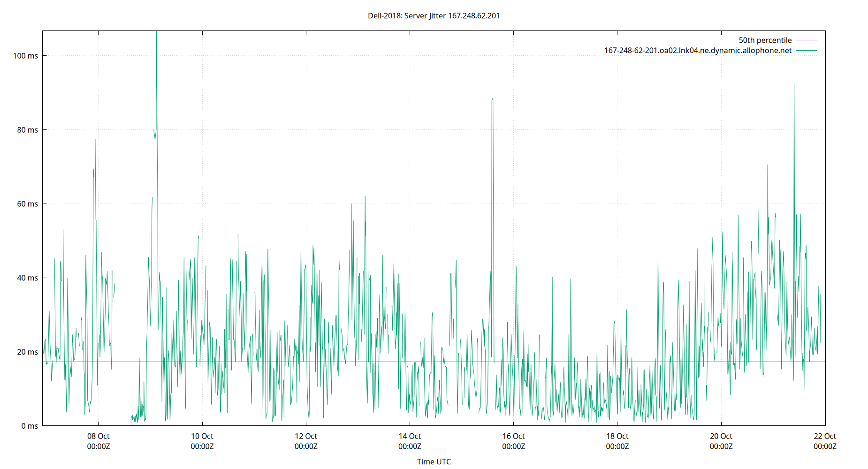Select the "14 Oct" x-axis date label
The width and height of the screenshot is (868, 469).
(x=410, y=436)
